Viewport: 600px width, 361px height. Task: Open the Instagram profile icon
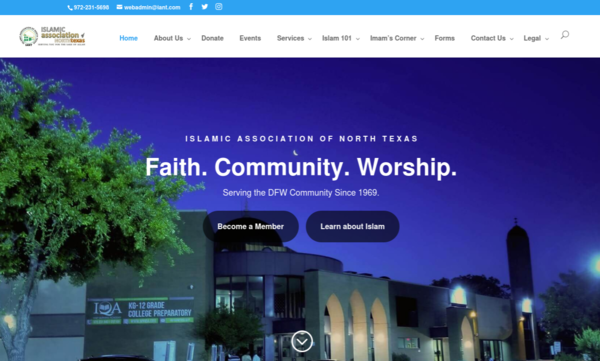point(218,7)
